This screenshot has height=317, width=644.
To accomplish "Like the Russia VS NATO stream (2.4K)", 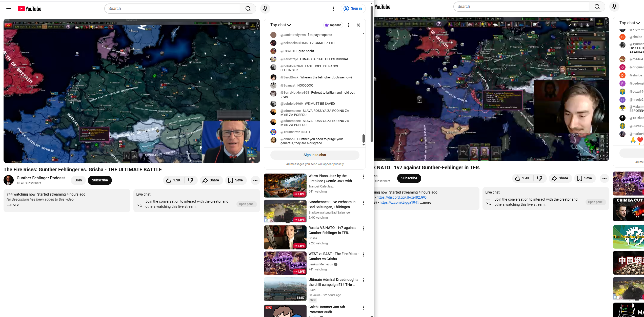I will (x=522, y=178).
